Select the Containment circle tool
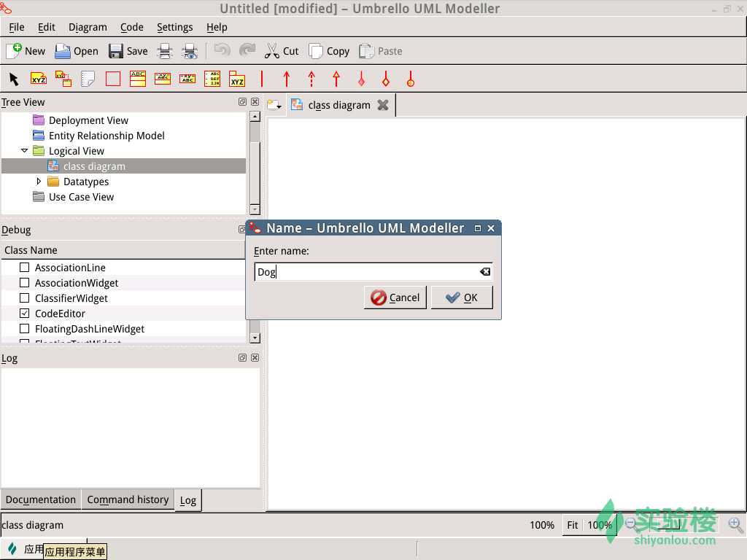Image resolution: width=747 pixels, height=560 pixels. click(411, 79)
